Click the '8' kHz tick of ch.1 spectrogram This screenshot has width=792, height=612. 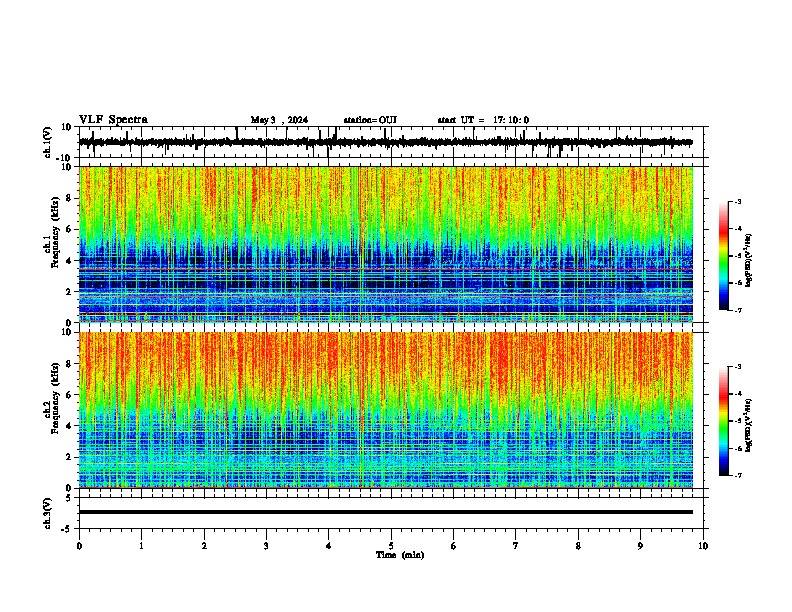70,198
